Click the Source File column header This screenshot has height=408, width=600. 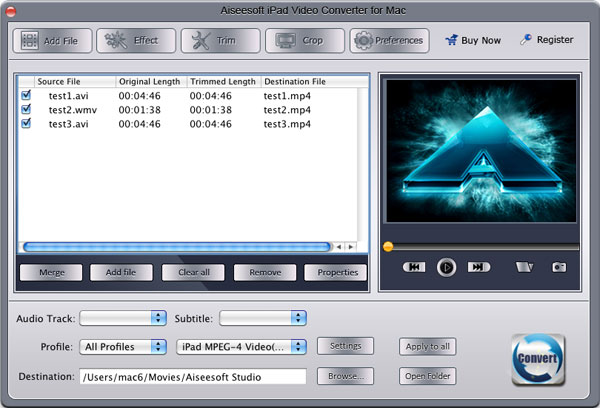75,82
